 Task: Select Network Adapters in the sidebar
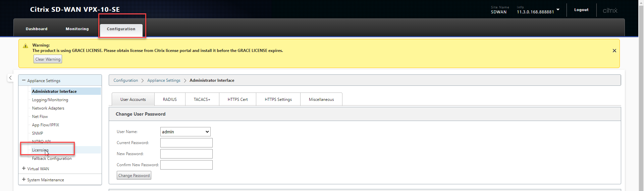(48, 108)
